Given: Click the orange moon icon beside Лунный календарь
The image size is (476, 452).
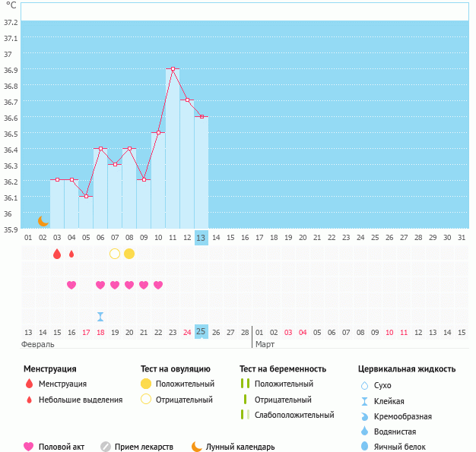Looking at the screenshot, I should click(197, 447).
